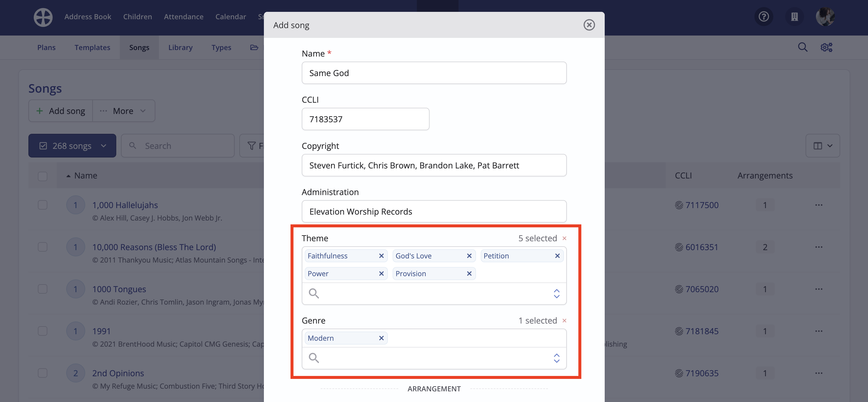This screenshot has width=868, height=402.
Task: Sort the table by Name column
Action: pyautogui.click(x=82, y=176)
